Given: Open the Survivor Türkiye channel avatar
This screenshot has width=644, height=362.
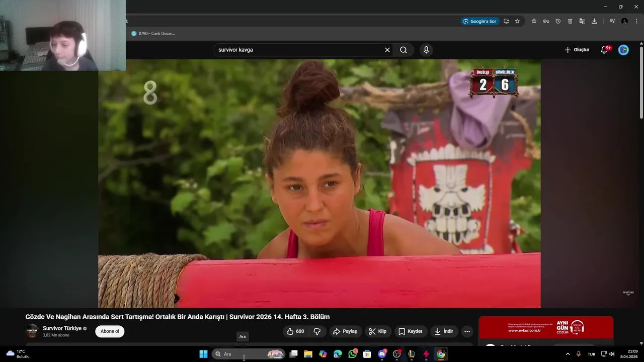Looking at the screenshot, I should pos(32,331).
